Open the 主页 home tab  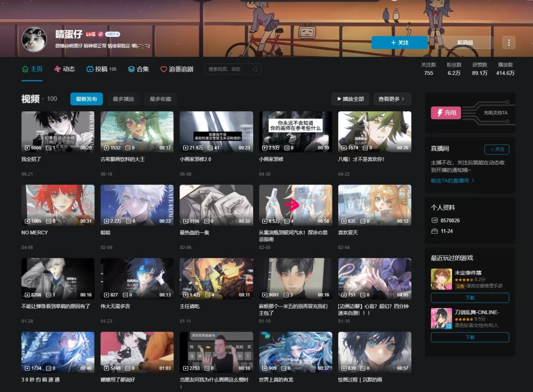tap(32, 69)
